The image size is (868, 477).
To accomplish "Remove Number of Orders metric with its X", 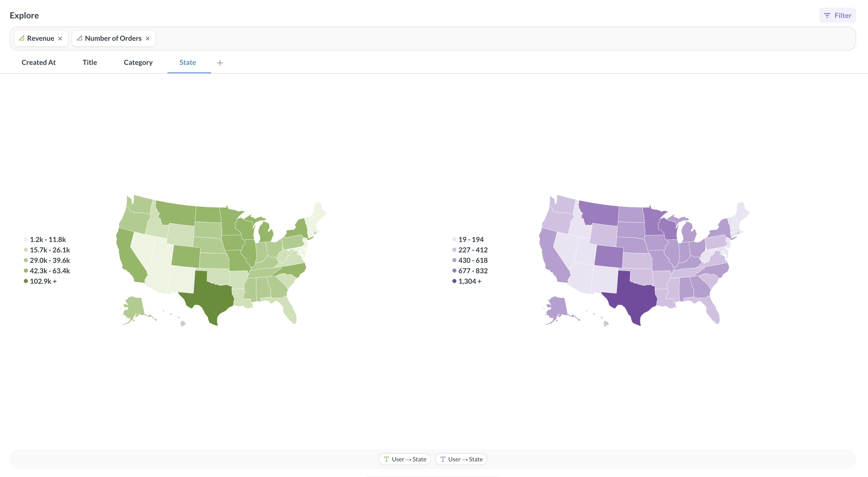I will click(148, 39).
